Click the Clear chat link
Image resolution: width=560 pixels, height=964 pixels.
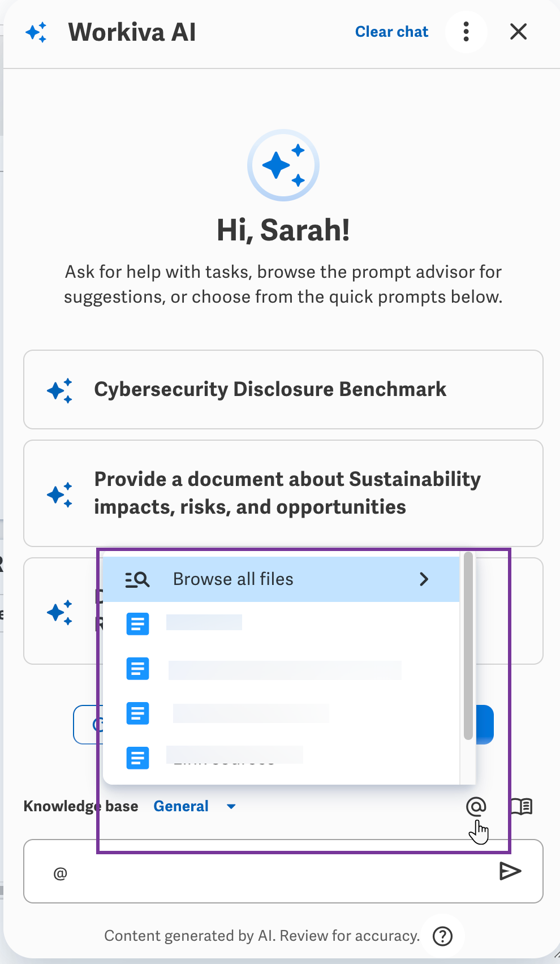pyautogui.click(x=391, y=32)
